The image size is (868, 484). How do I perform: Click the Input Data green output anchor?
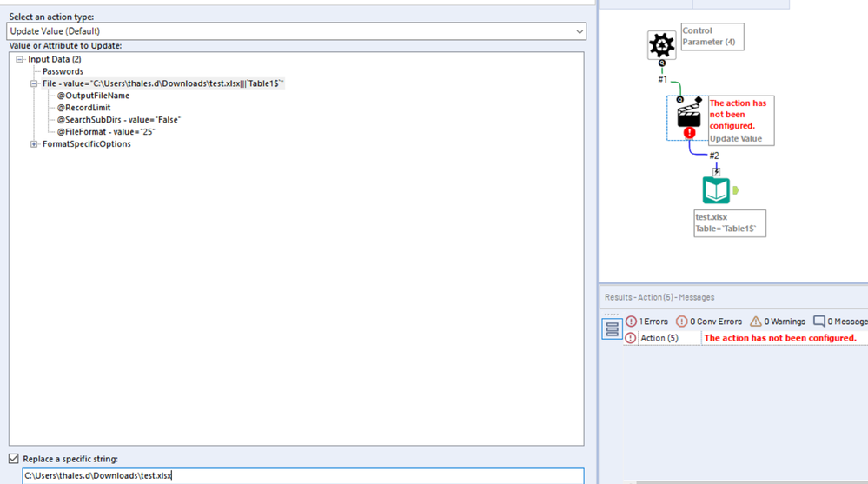(x=736, y=190)
